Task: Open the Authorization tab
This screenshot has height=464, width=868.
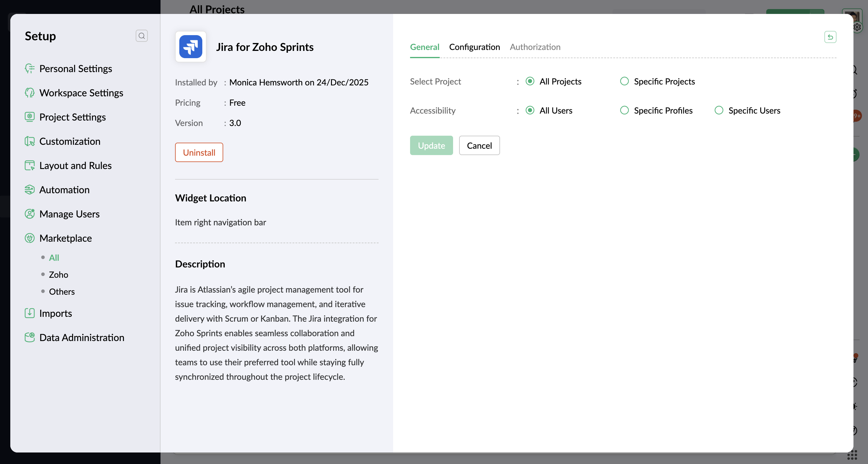Action: pyautogui.click(x=535, y=47)
